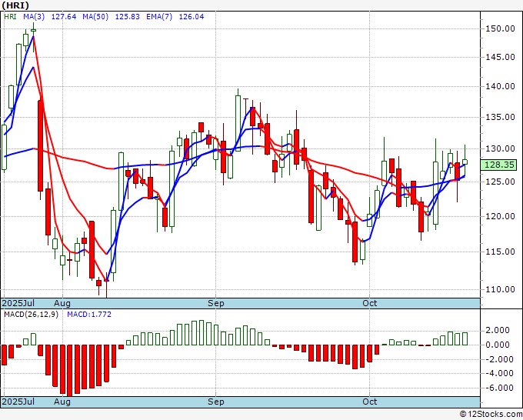523x420 pixels.
Task: Click the 135.00 price axis label
Action: [500, 117]
